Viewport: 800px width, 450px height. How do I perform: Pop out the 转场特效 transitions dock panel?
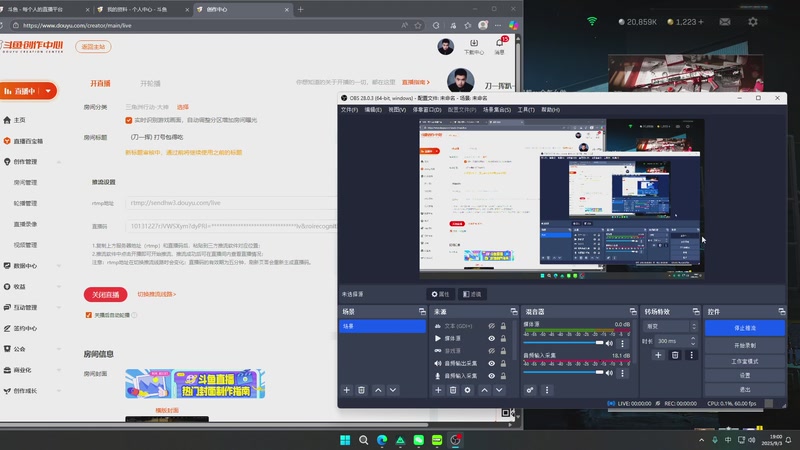696,311
